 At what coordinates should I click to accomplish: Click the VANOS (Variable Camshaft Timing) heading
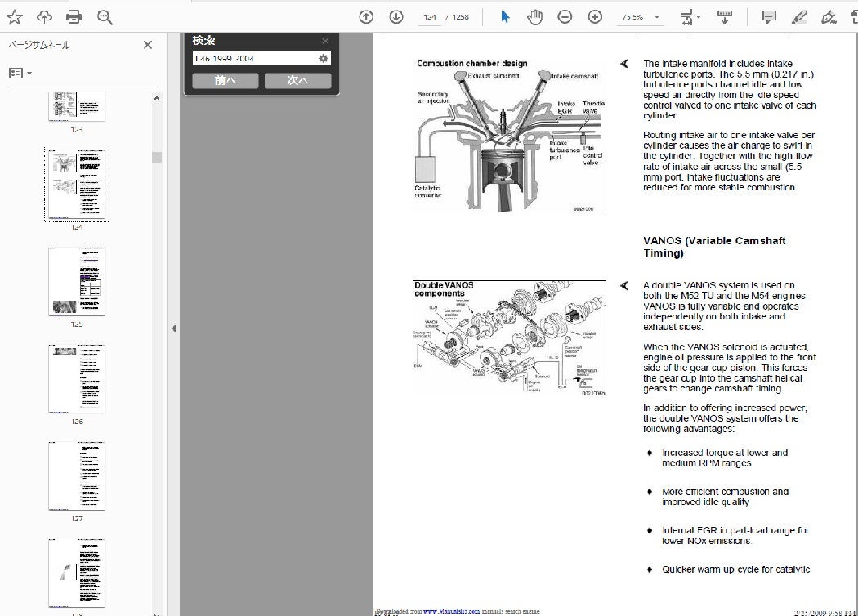pyautogui.click(x=714, y=247)
